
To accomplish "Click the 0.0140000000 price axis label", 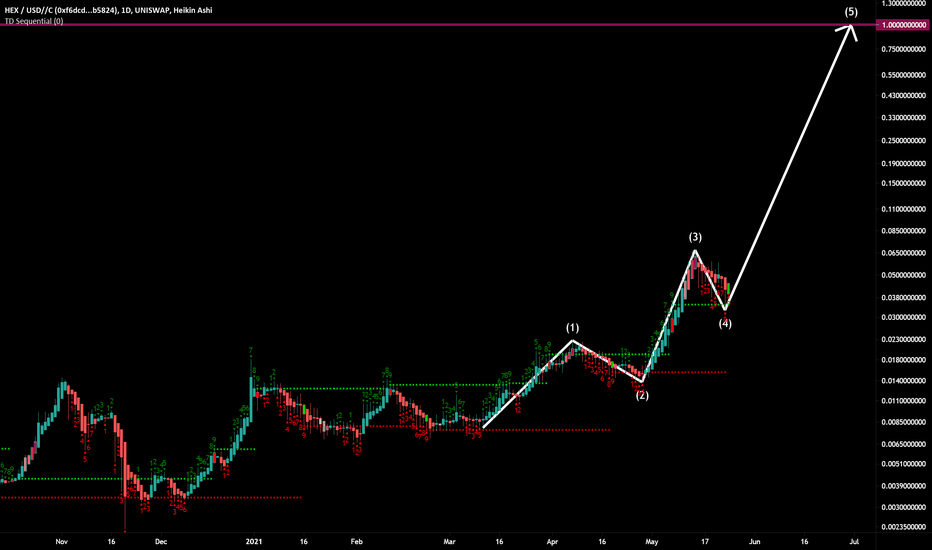I will [x=903, y=381].
